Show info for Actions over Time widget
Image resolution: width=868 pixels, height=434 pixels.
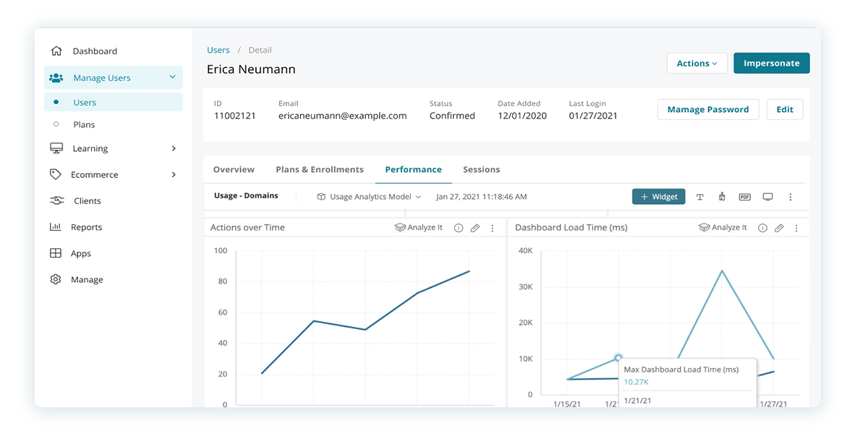[x=459, y=228]
